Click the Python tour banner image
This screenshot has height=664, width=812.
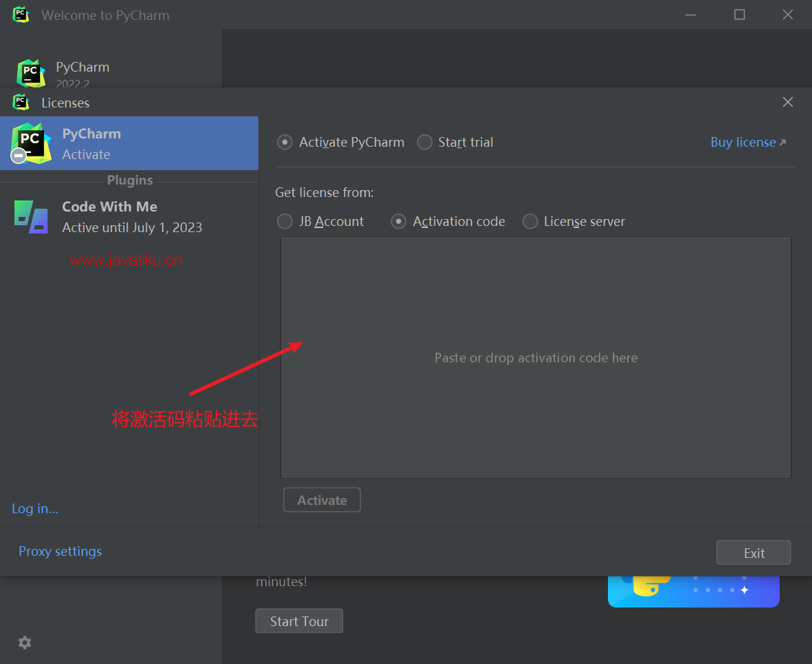[x=693, y=591]
